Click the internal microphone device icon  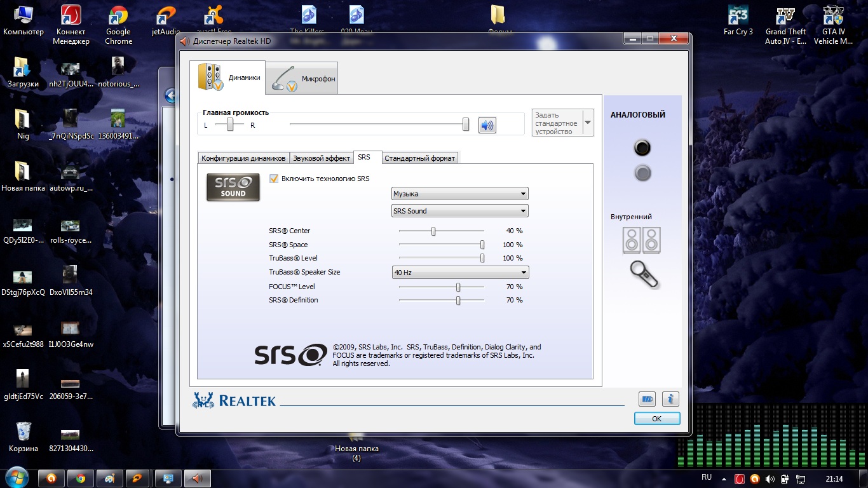pos(644,274)
